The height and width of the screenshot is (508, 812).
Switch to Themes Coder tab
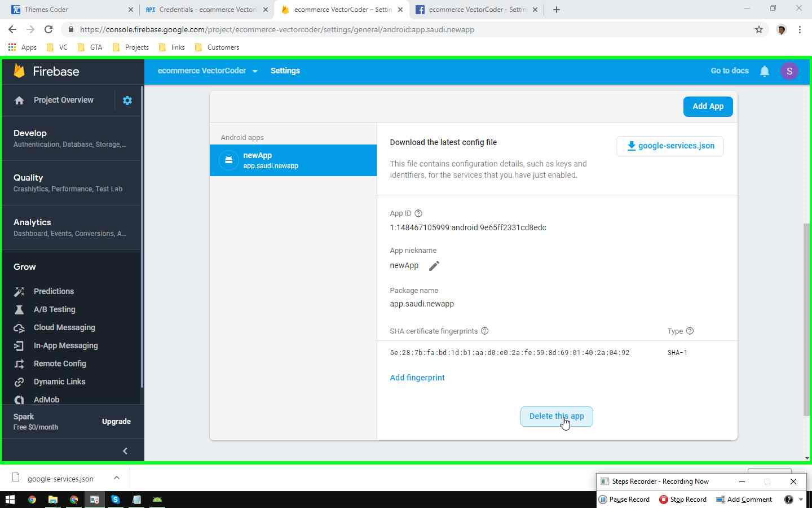click(x=73, y=10)
